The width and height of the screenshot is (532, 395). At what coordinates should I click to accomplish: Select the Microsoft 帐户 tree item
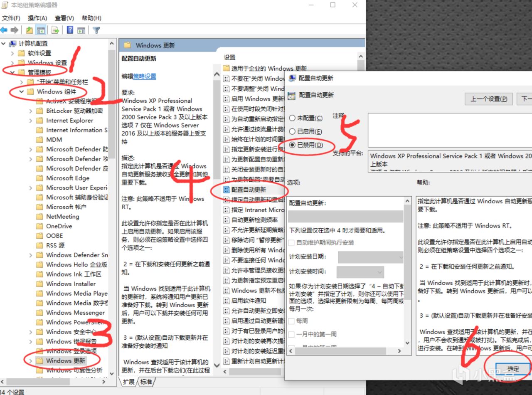pyautogui.click(x=66, y=207)
